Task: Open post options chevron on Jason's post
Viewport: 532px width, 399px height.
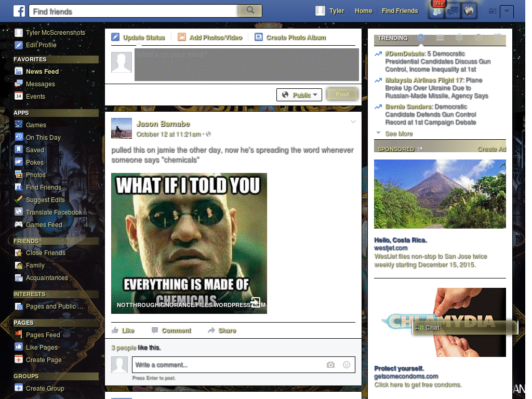Action: (353, 122)
